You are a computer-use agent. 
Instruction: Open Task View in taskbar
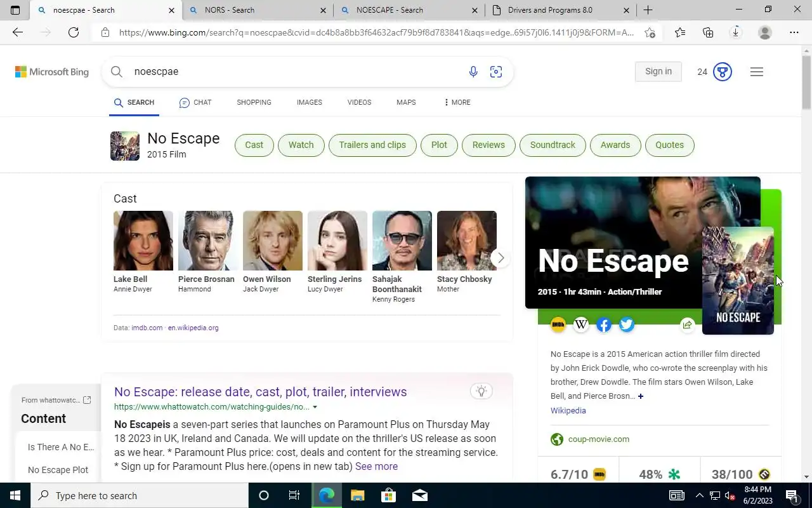click(x=294, y=495)
